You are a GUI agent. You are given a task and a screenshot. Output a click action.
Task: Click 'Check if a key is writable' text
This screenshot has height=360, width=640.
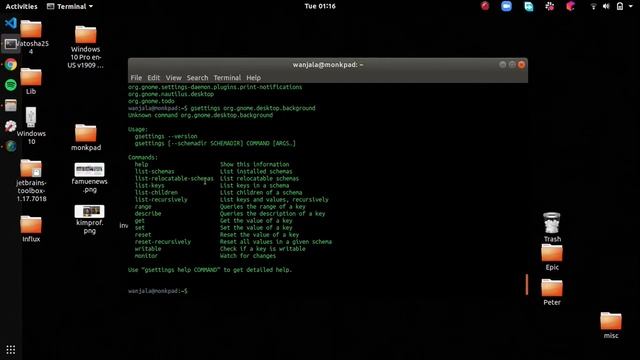(x=262, y=249)
